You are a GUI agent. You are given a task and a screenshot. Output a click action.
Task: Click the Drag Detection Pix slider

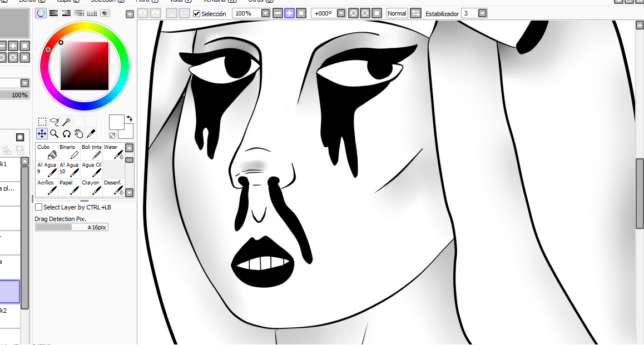72,227
